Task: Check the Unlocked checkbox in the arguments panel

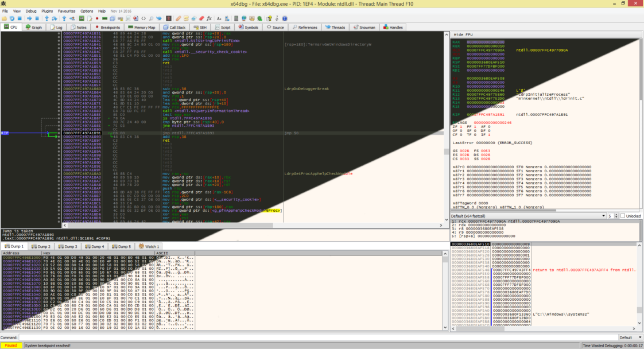Action: coord(623,216)
